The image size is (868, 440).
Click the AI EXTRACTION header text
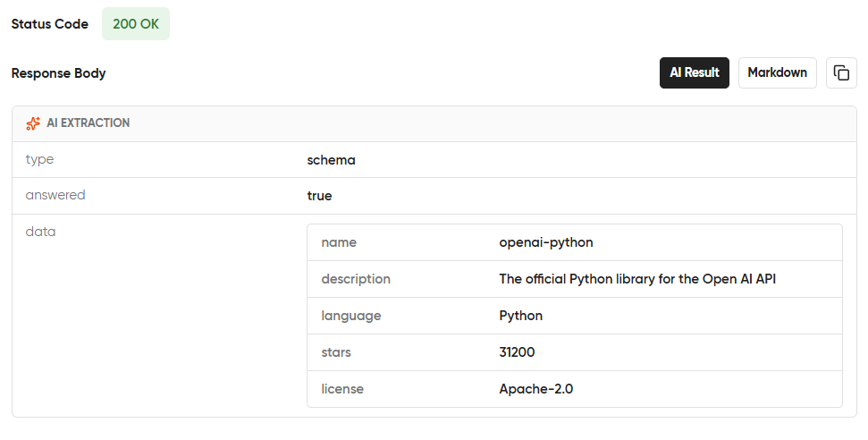click(x=88, y=123)
